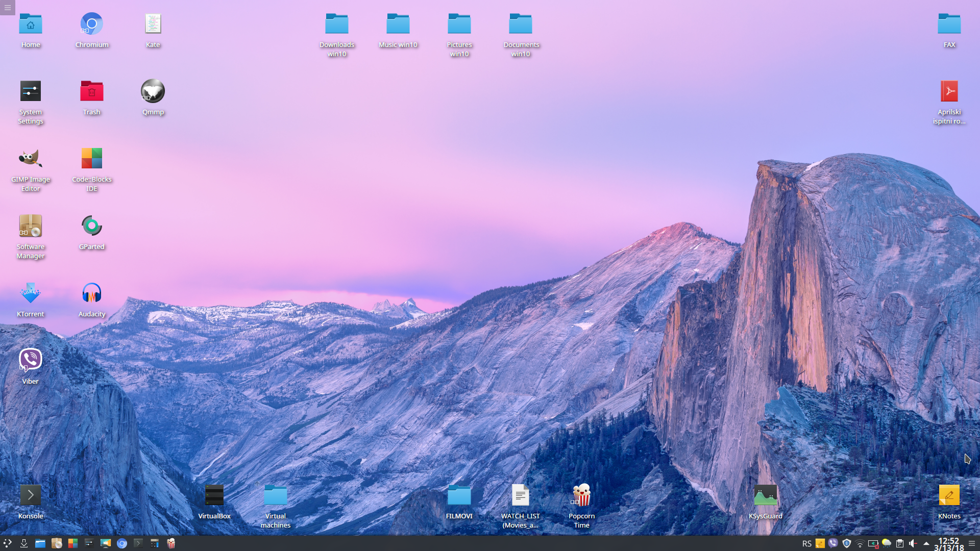Open the WATCH_LIST text file
Viewport: 980px width, 551px height.
[520, 496]
